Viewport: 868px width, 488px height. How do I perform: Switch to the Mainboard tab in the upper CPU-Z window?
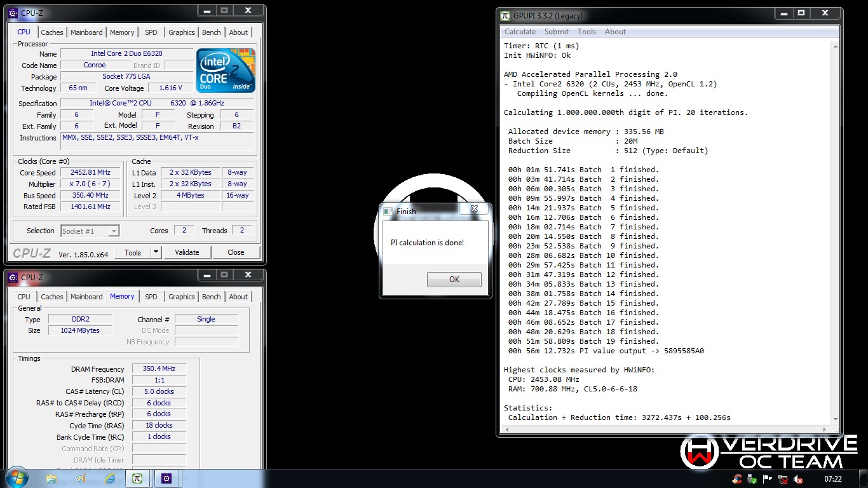pyautogui.click(x=86, y=32)
